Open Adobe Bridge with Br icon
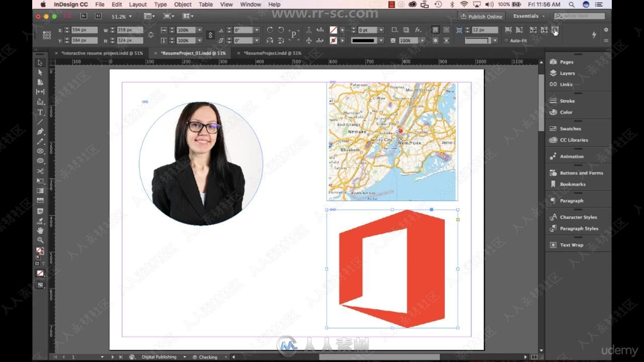Screen dimensions: 644x362 coord(84,16)
